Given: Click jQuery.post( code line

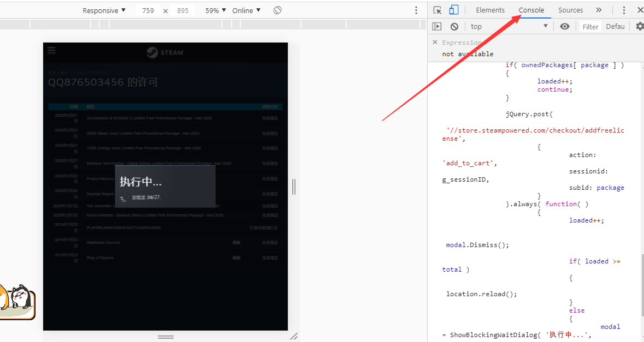Looking at the screenshot, I should pyautogui.click(x=529, y=114).
